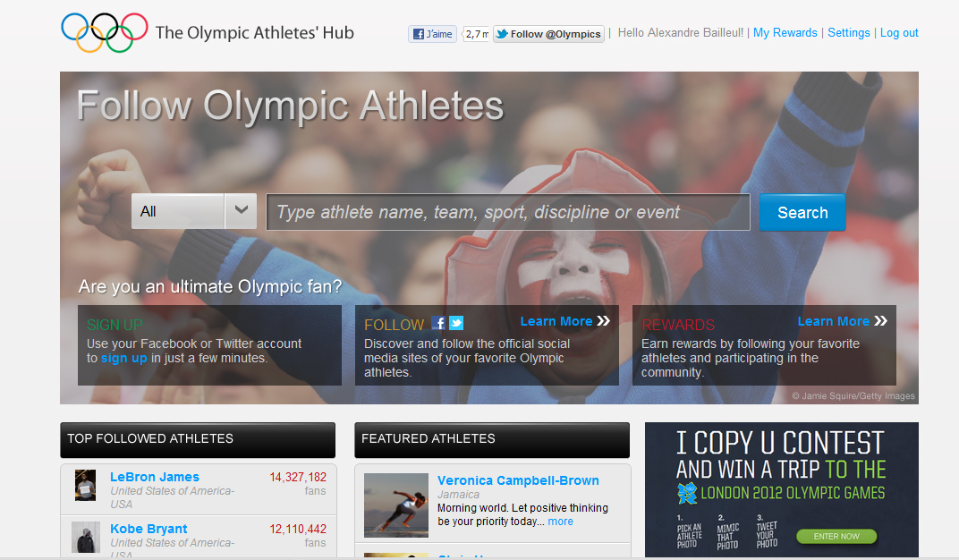Click the Twitter Follow @Olympics button
This screenshot has height=560, width=959.
(x=548, y=34)
